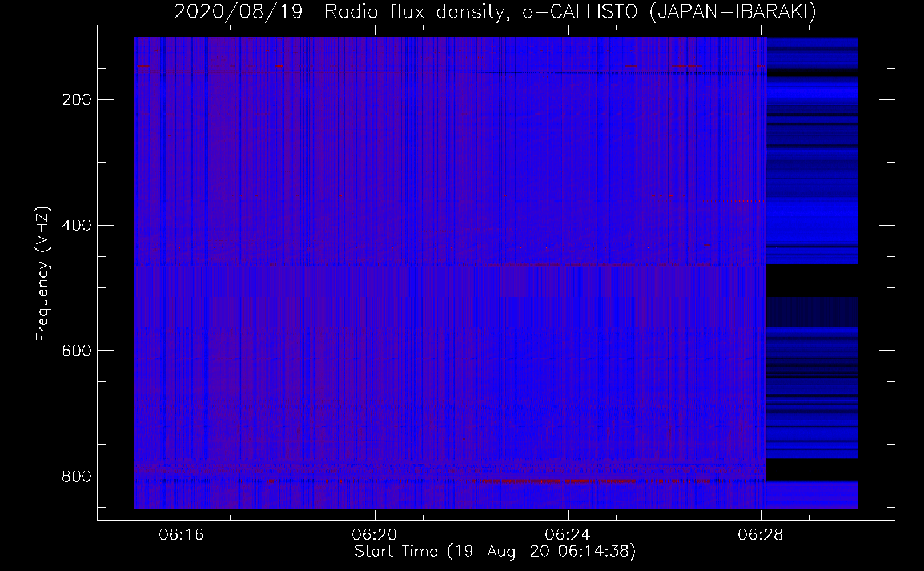Click the 06:20 time tick label
The height and width of the screenshot is (571, 924).
tap(375, 534)
